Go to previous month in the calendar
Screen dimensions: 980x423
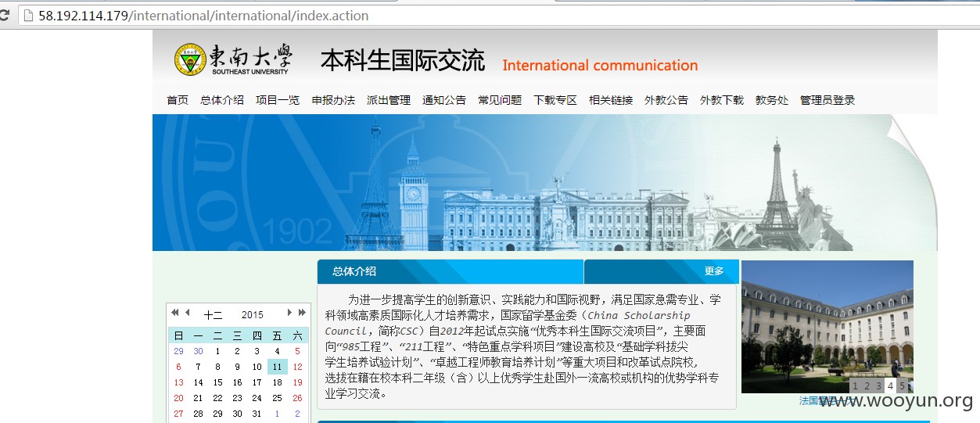coord(187,313)
